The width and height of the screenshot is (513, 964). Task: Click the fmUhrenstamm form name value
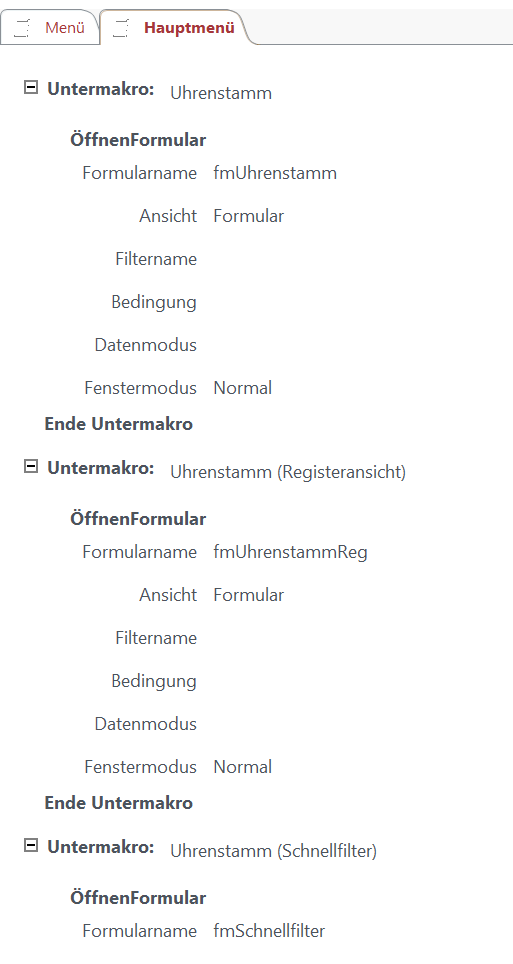click(275, 173)
